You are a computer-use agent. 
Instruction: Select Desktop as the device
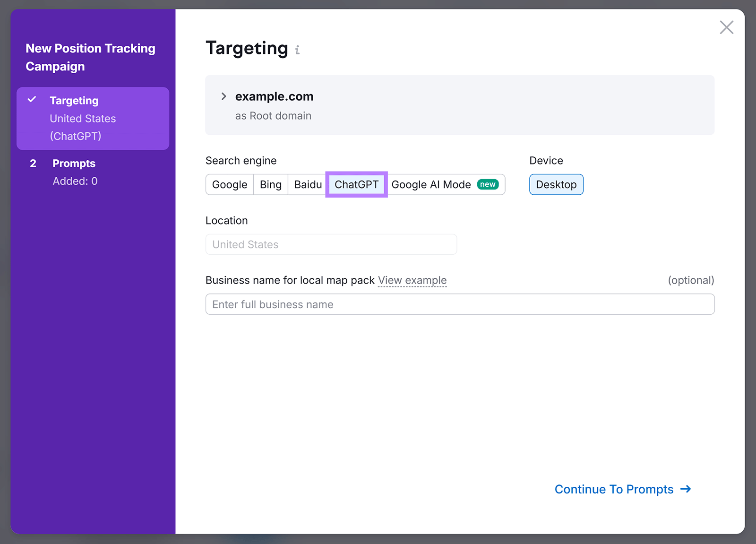[556, 184]
